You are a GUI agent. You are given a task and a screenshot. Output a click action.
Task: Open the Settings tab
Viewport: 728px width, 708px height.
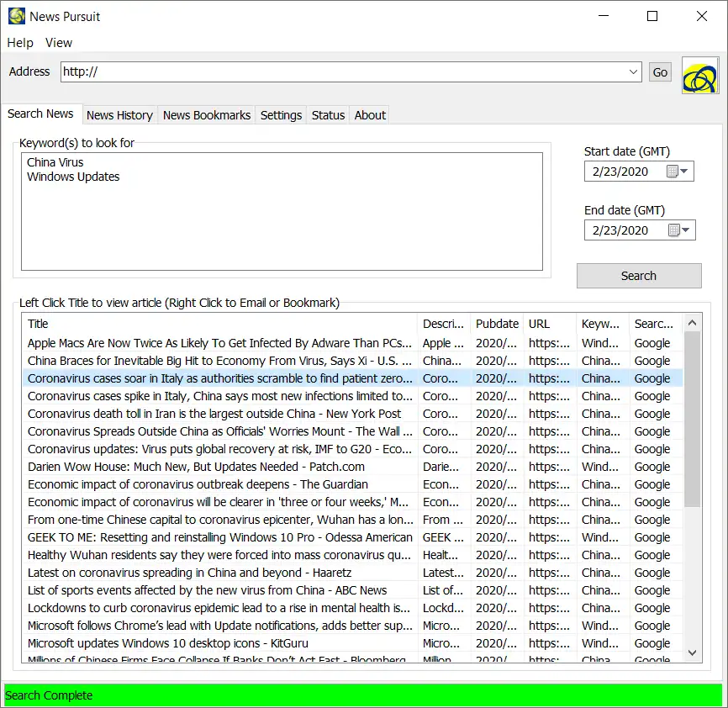tap(281, 115)
